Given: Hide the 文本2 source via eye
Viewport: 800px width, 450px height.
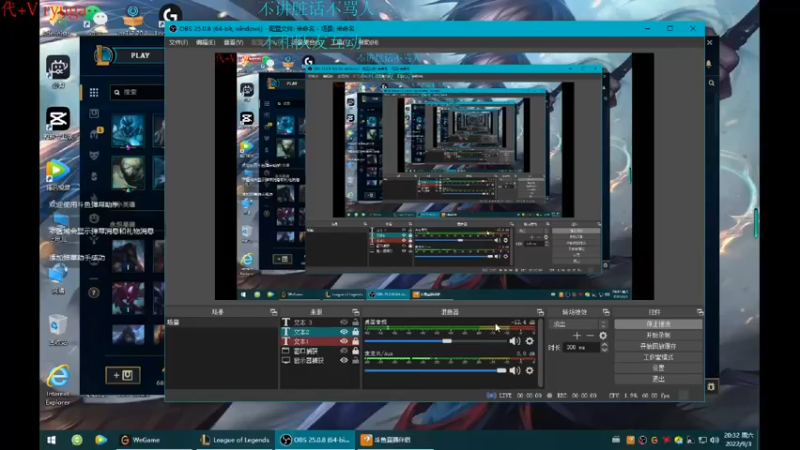Looking at the screenshot, I should tap(344, 332).
